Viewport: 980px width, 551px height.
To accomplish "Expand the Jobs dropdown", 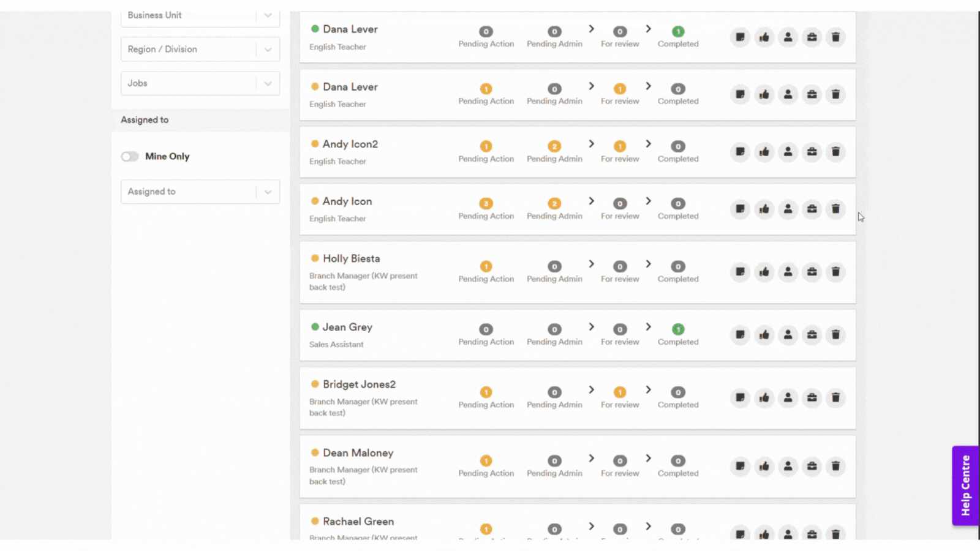I will click(x=200, y=84).
